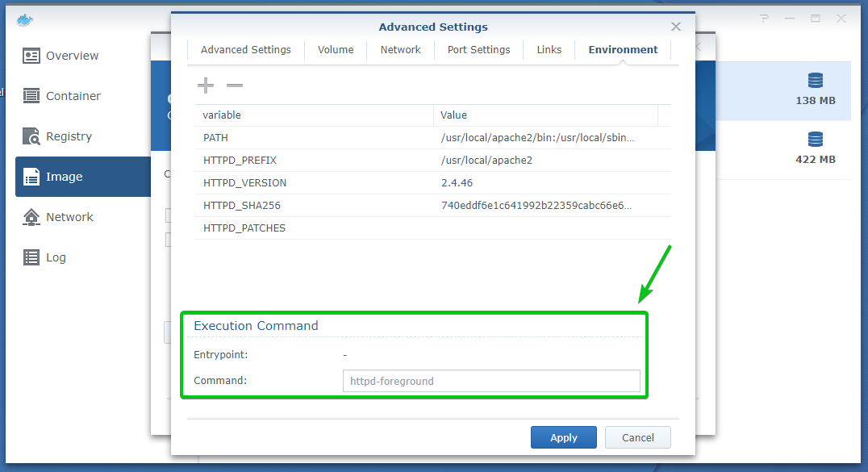
Task: Close the Advanced Settings dialog
Action: [676, 27]
